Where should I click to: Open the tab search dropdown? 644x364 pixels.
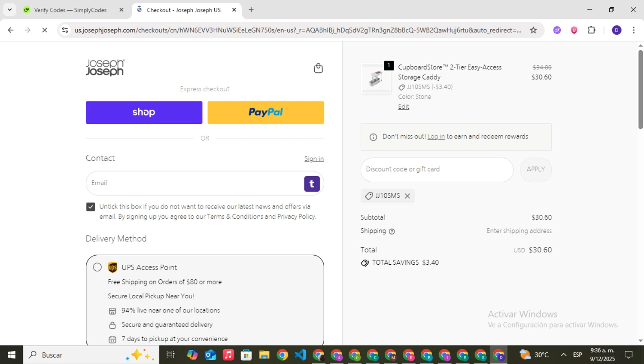(9, 9)
